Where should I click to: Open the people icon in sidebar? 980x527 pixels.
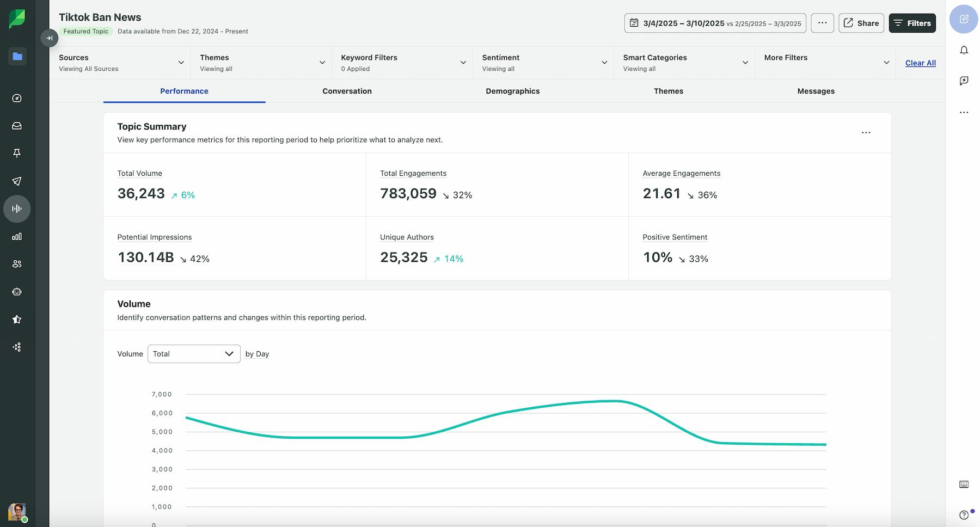pos(17,264)
